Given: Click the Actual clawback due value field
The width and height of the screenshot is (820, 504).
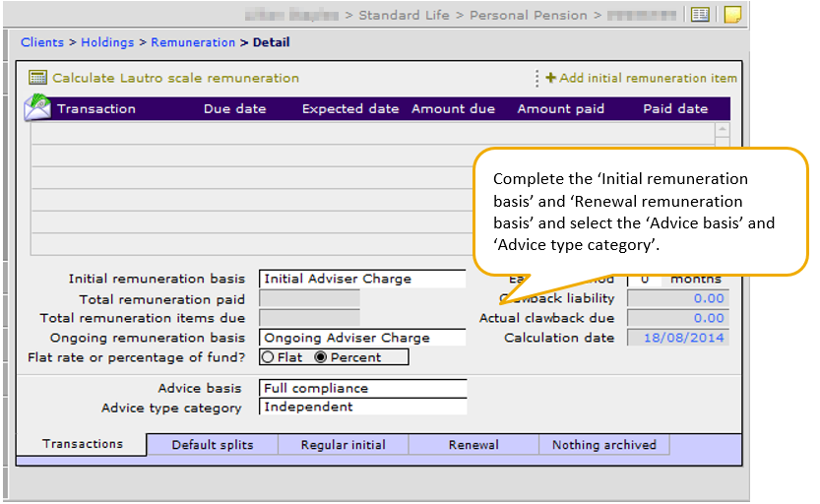Looking at the screenshot, I should tap(677, 318).
